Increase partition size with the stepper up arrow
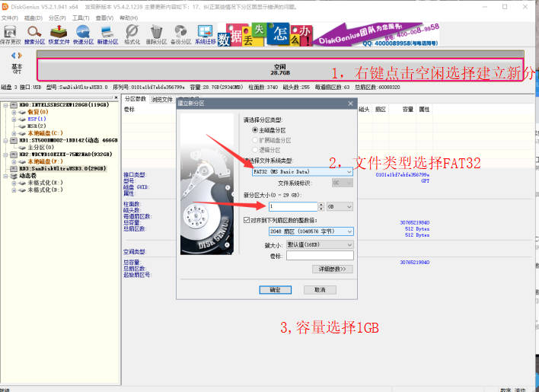The image size is (539, 392). click(x=321, y=205)
